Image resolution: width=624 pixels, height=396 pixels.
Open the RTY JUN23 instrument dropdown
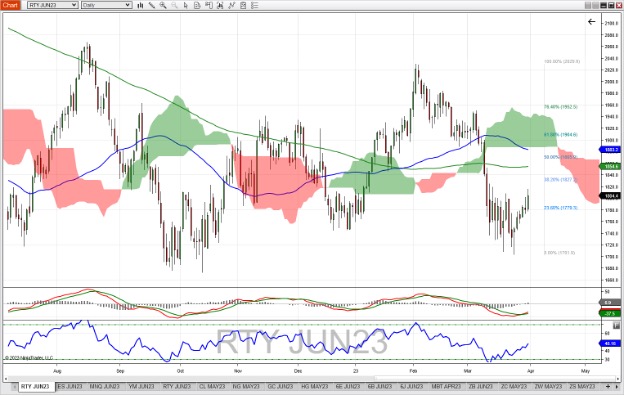click(x=53, y=5)
